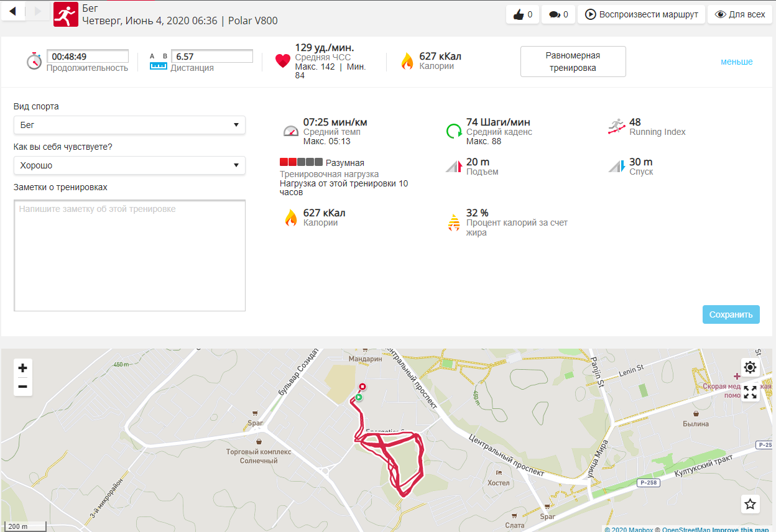The width and height of the screenshot is (776, 532).
Task: Click the A-B distance ruler icon
Action: pos(159,61)
